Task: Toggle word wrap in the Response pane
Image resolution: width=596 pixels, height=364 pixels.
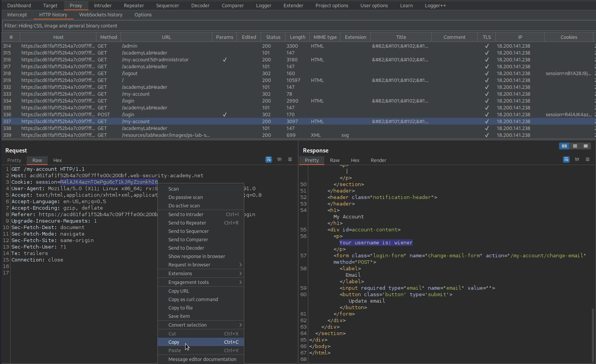Action: pyautogui.click(x=566, y=159)
